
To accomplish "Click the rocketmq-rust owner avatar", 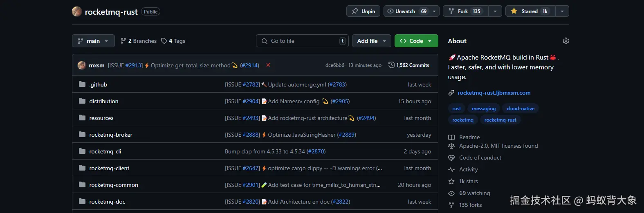I will (77, 11).
